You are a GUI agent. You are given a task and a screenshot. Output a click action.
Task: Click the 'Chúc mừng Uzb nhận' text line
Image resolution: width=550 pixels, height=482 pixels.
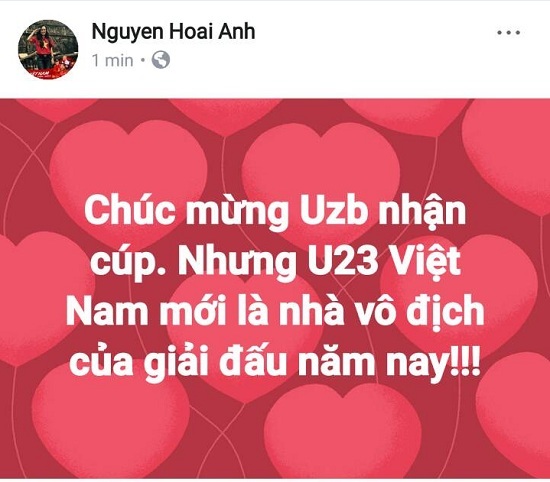(x=275, y=212)
